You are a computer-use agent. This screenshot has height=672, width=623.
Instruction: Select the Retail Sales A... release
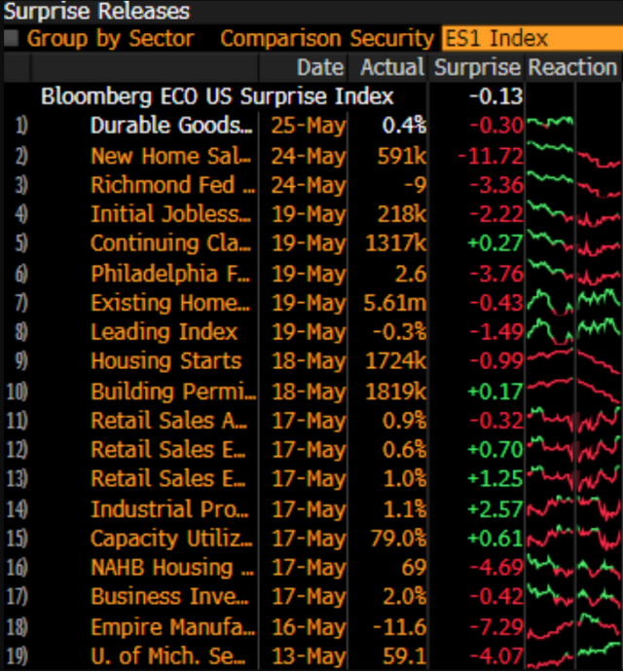click(x=168, y=421)
